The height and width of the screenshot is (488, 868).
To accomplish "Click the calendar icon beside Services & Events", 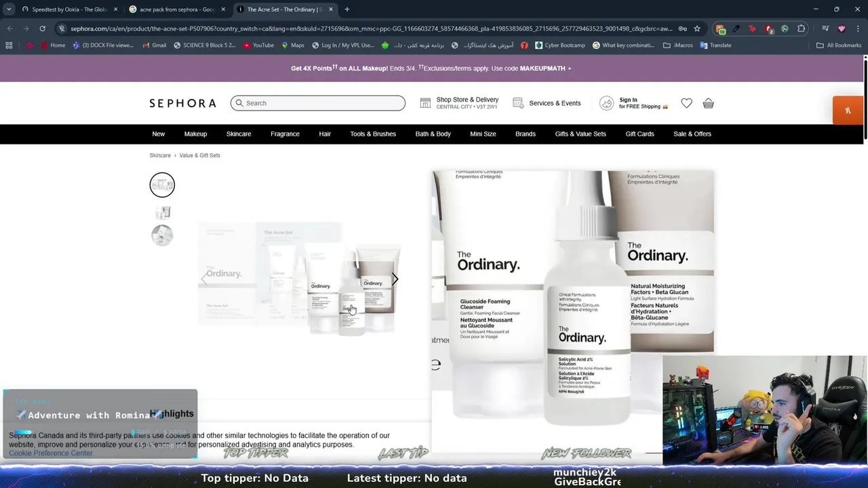I will (x=518, y=103).
